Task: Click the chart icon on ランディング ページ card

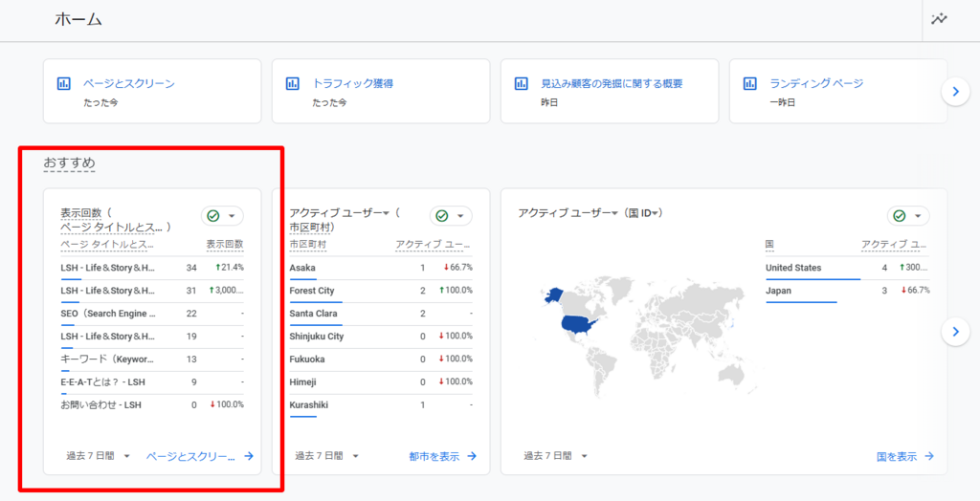Action: coord(750,83)
